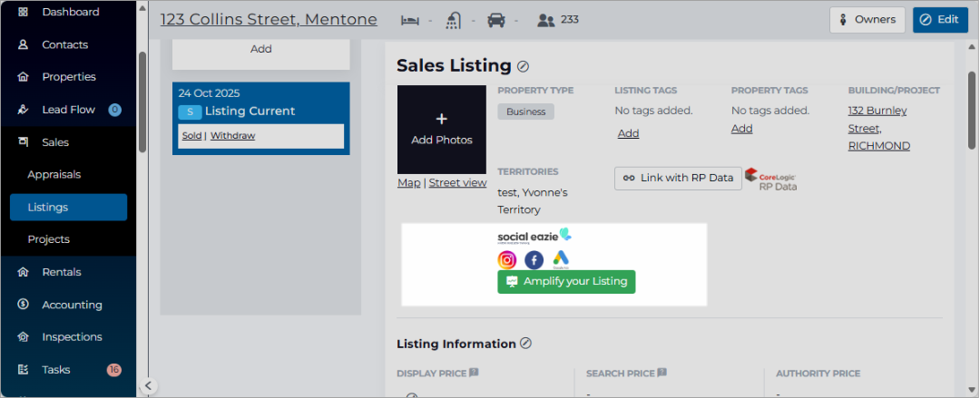Click Amplify your Listing button
The image size is (980, 398).
point(566,282)
